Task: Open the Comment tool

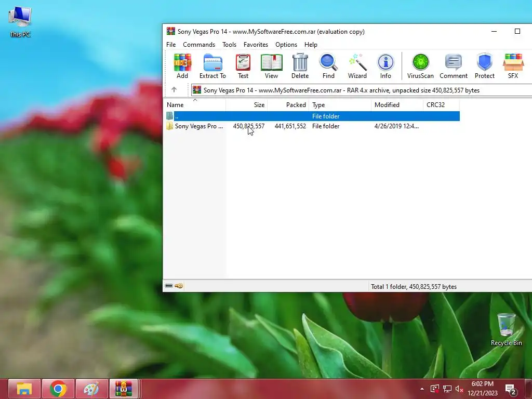Action: click(x=454, y=66)
